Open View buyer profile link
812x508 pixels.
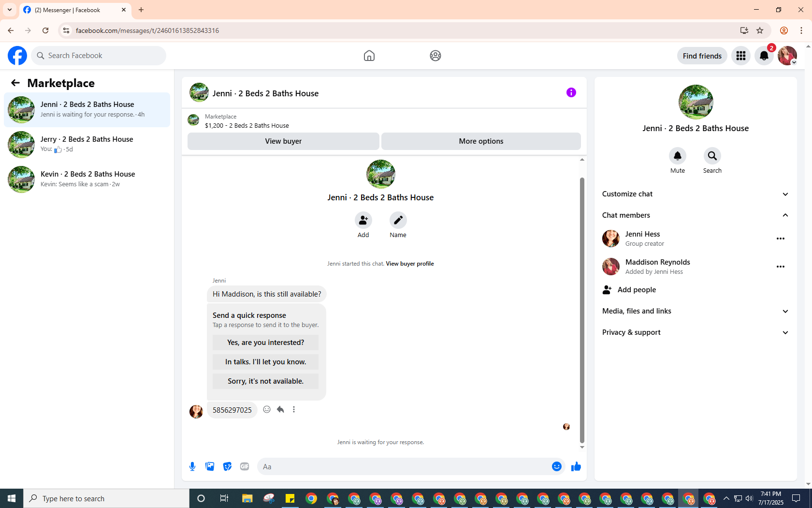[x=410, y=264]
